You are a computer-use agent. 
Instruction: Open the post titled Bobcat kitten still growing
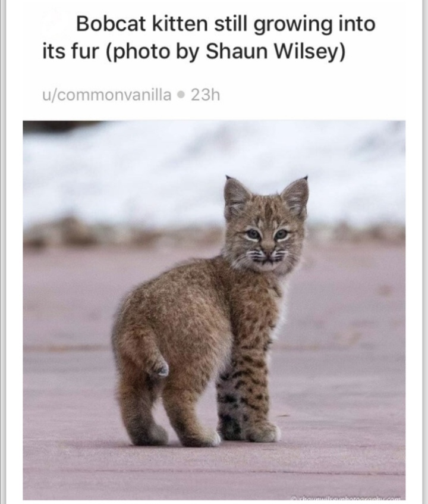[x=209, y=37]
